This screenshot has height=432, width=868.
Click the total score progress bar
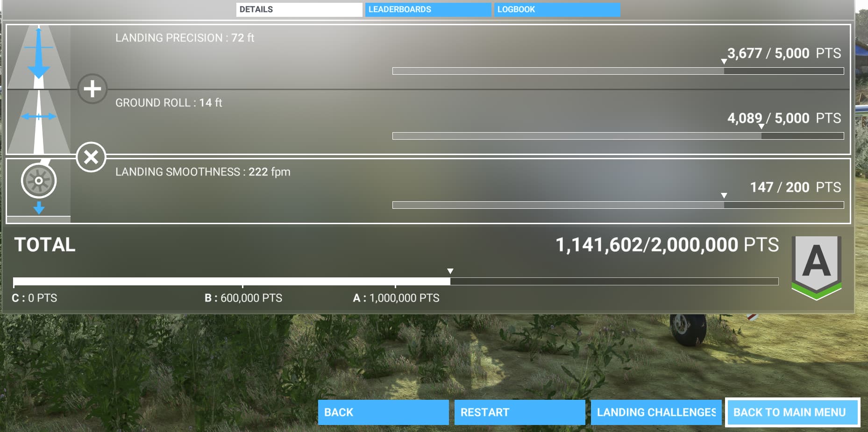tap(396, 282)
